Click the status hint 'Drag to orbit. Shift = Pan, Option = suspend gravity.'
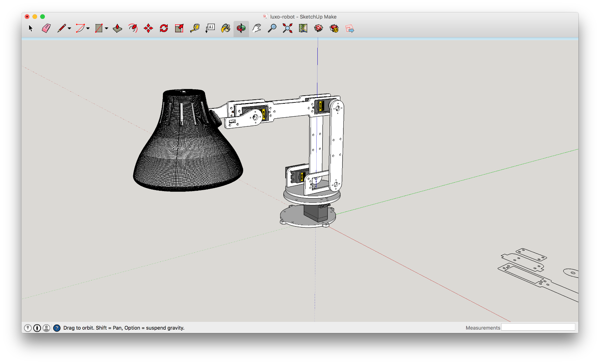 124,328
